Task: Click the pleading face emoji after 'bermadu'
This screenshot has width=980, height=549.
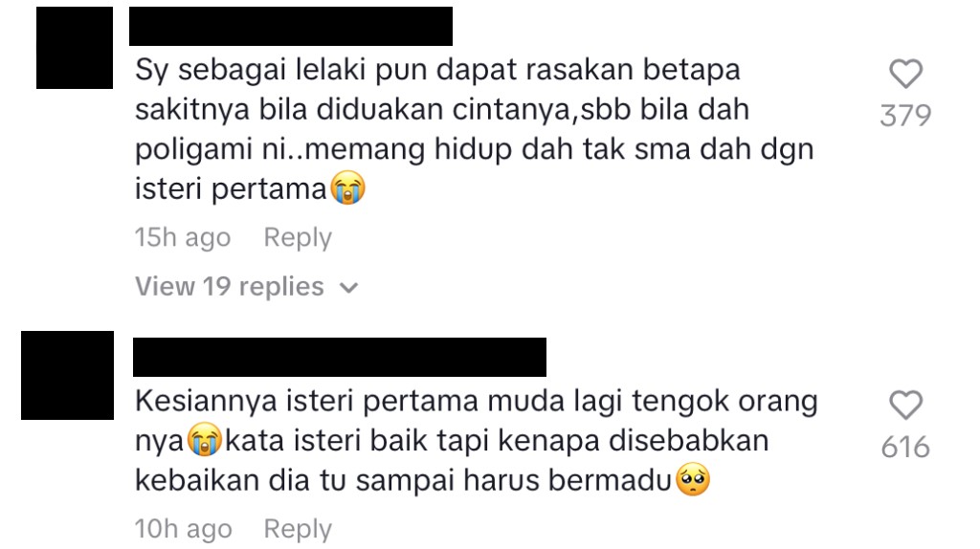Action: 693,480
